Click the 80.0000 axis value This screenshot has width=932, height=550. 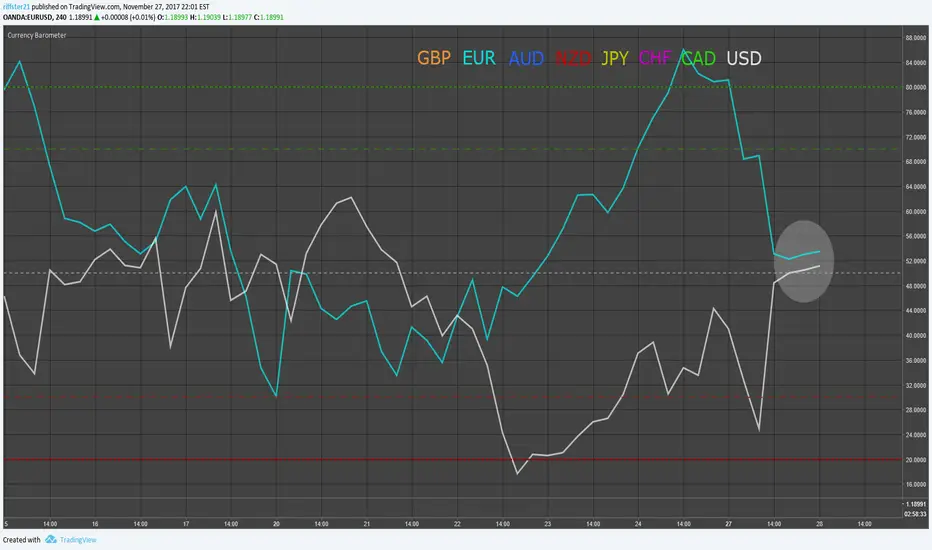pyautogui.click(x=915, y=87)
